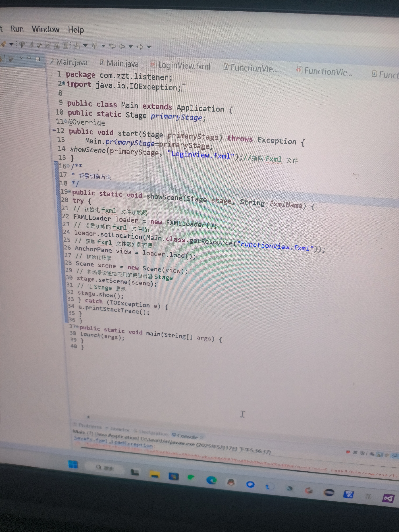The width and height of the screenshot is (399, 532).
Task: Open Microsoft Edge from taskbar
Action: click(212, 480)
